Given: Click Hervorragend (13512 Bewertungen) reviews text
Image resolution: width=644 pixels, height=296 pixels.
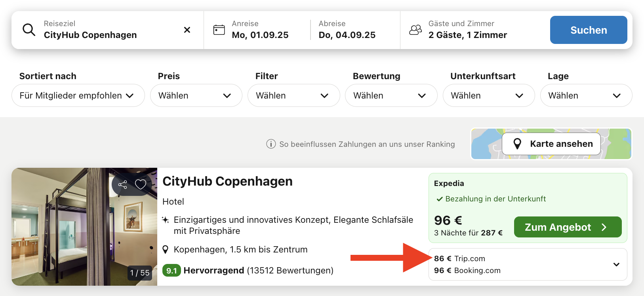Looking at the screenshot, I should pos(258,271).
